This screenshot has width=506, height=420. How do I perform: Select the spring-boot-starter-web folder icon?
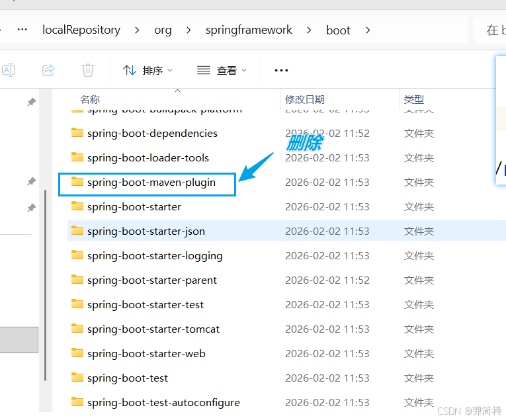point(77,353)
